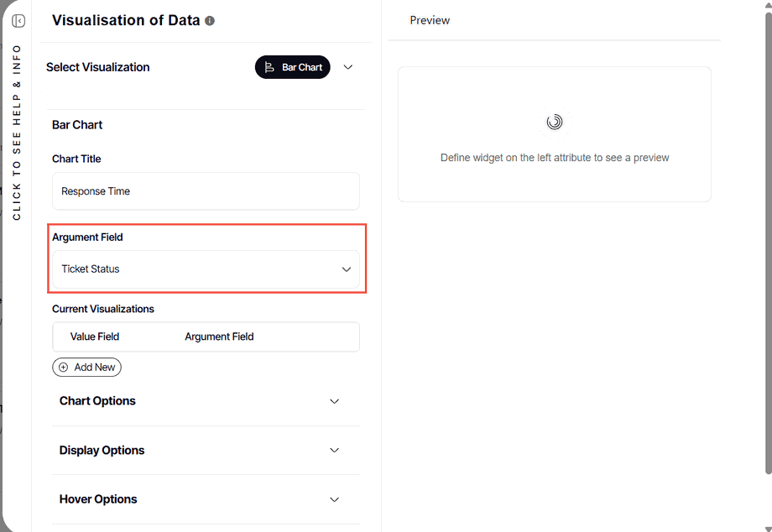Screen dimensions: 772x532
Task: Collapse the left sidebar panel icon
Action: coord(18,21)
